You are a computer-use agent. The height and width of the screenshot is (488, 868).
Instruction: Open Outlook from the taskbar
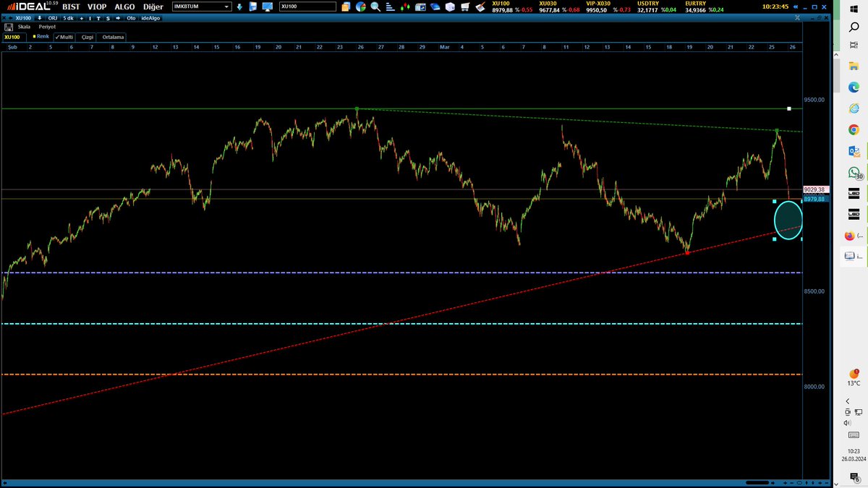click(x=854, y=152)
